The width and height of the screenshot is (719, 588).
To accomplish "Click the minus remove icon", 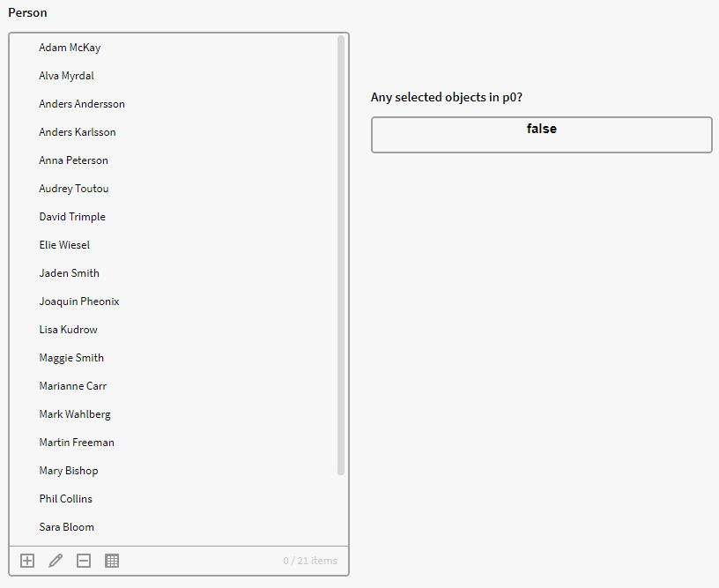I will pyautogui.click(x=84, y=561).
